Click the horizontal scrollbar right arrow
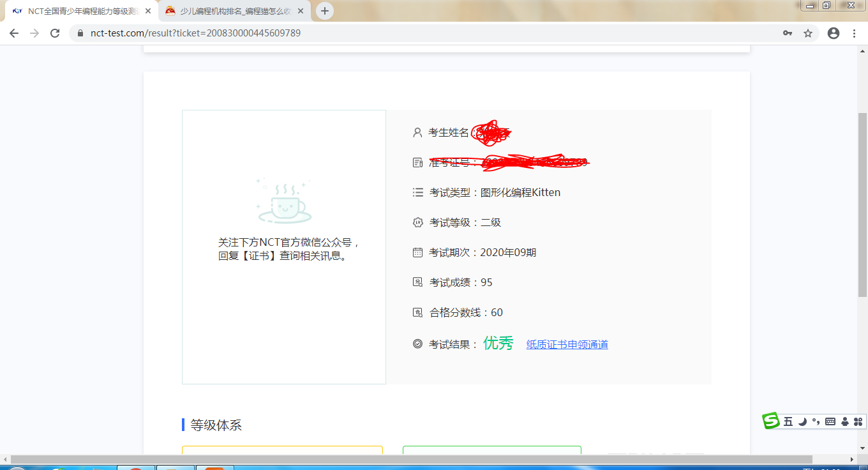Viewport: 868px width, 470px height. coord(851,459)
